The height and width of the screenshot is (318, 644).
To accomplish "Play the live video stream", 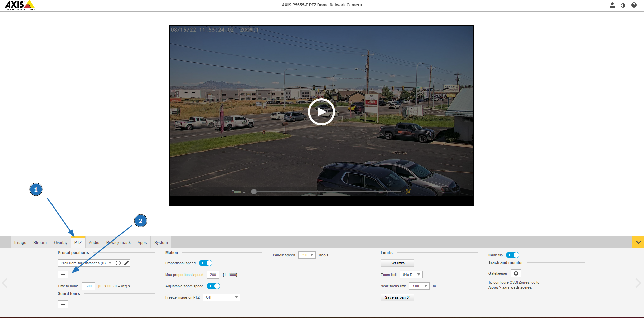I will (321, 112).
